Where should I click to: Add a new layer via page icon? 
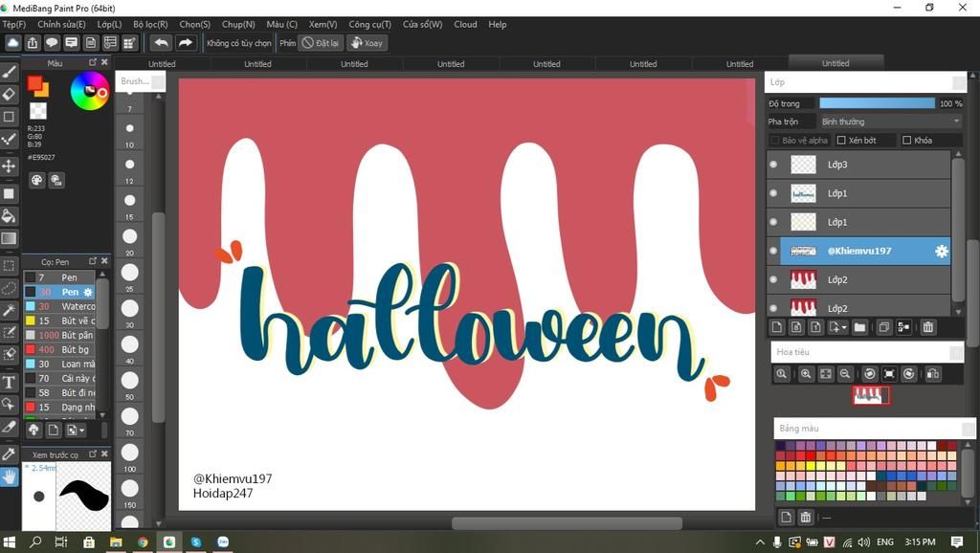(x=777, y=327)
